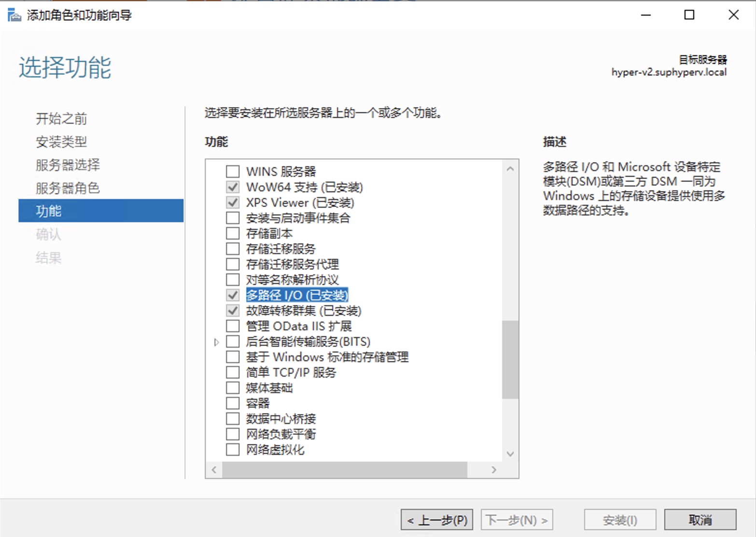756x537 pixels.
Task: Select the 容器 feature label
Action: click(258, 403)
